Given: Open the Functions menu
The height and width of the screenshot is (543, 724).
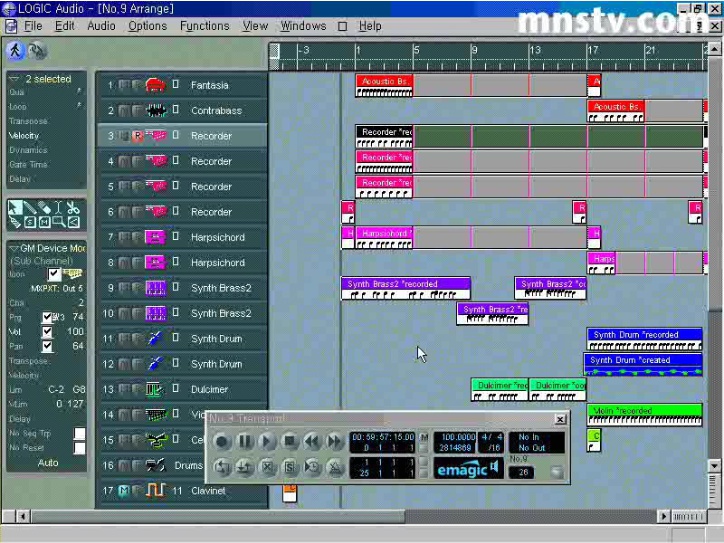Looking at the screenshot, I should pyautogui.click(x=205, y=26).
